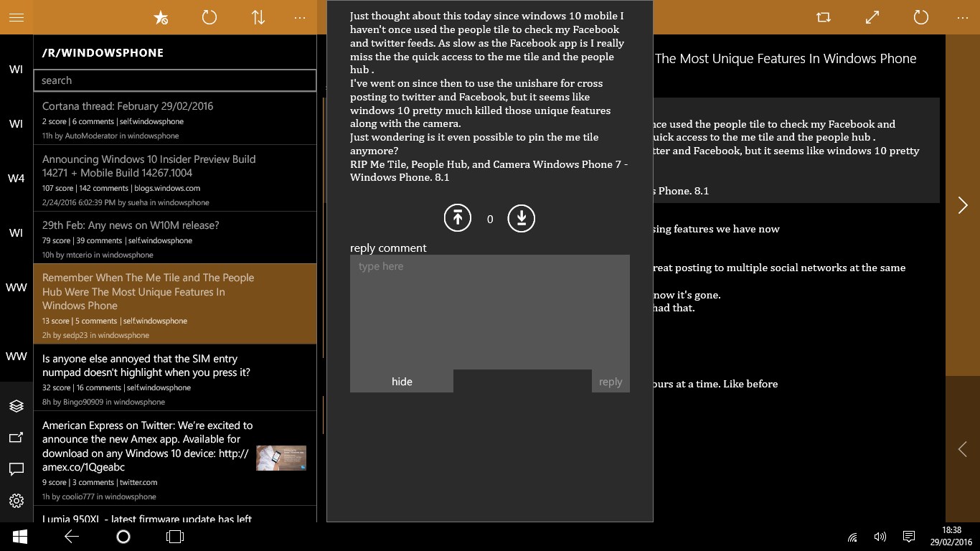
Task: Select the WI sidebar item beside Cortana thread
Action: point(16,123)
